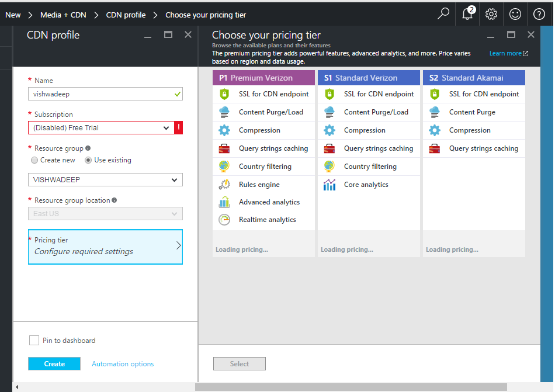Click SSL shield icon in Standard Verizon

tap(329, 94)
